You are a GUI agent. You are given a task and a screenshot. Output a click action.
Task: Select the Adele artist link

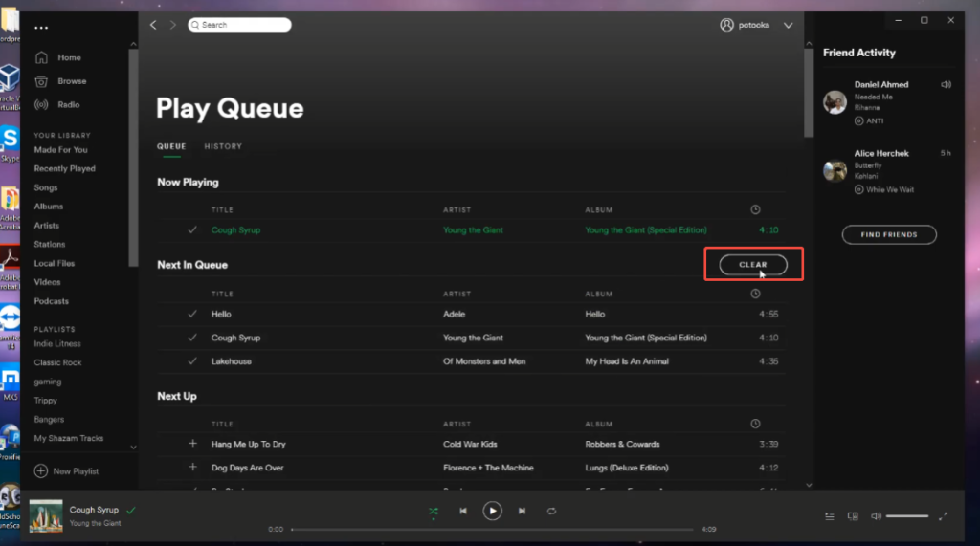[455, 314]
